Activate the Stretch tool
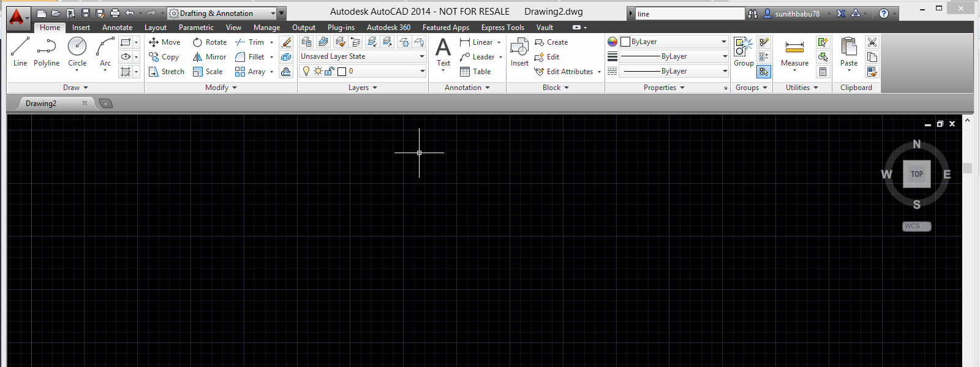The image size is (980, 367). tap(167, 72)
